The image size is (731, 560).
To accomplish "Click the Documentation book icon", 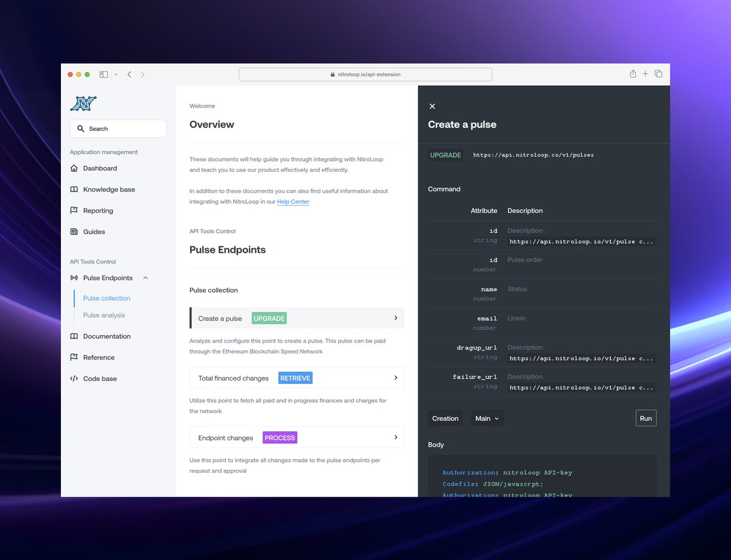I will tap(74, 336).
